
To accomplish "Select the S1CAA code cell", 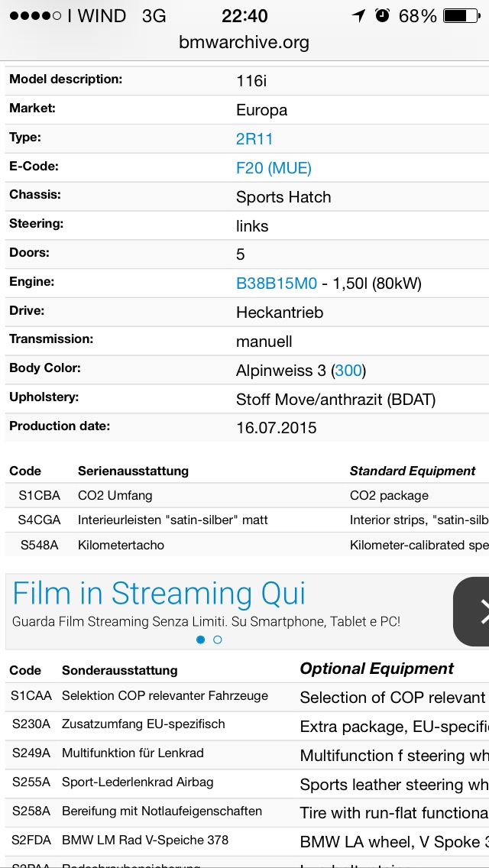I will [x=31, y=696].
